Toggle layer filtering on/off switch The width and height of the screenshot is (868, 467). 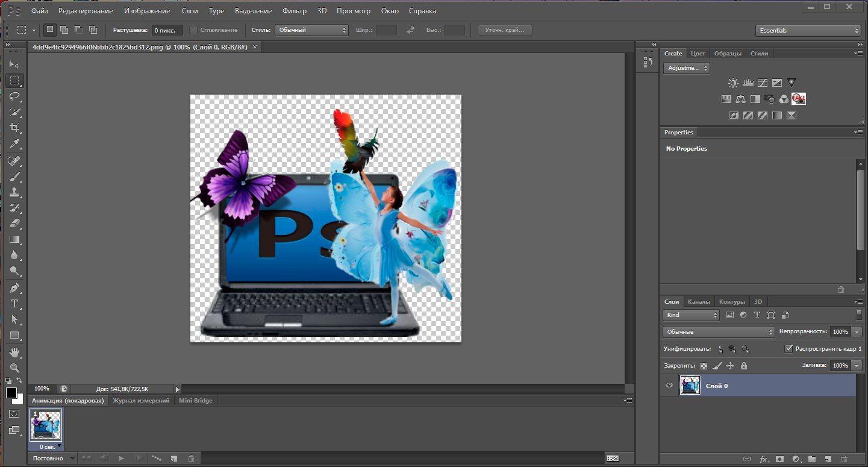[859, 315]
